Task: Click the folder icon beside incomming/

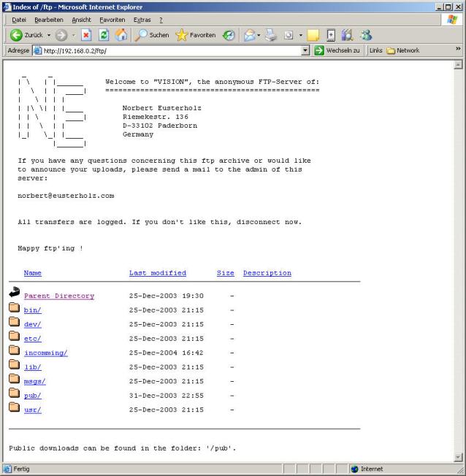Action: 15,350
